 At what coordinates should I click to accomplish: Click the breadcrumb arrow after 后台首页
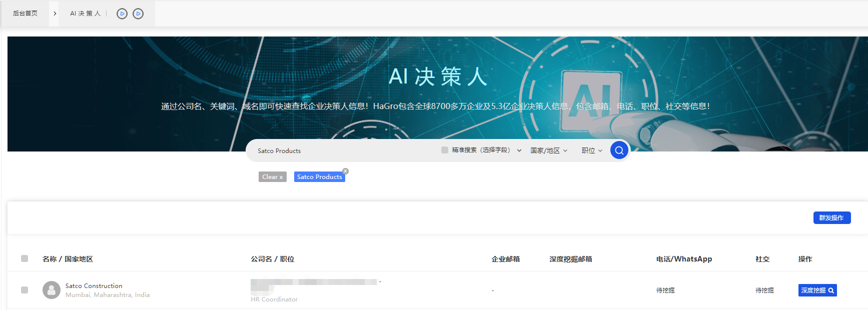tap(55, 13)
